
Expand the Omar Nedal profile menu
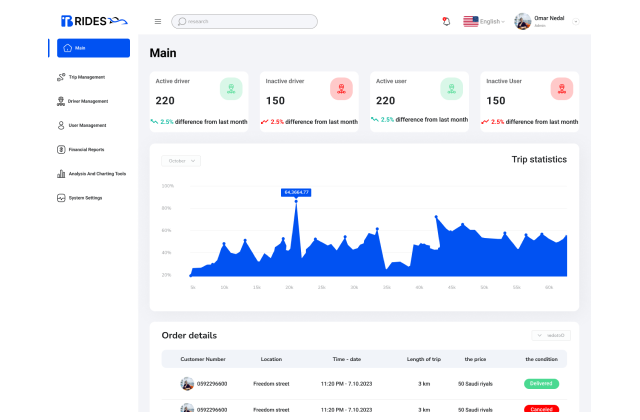pyautogui.click(x=576, y=21)
